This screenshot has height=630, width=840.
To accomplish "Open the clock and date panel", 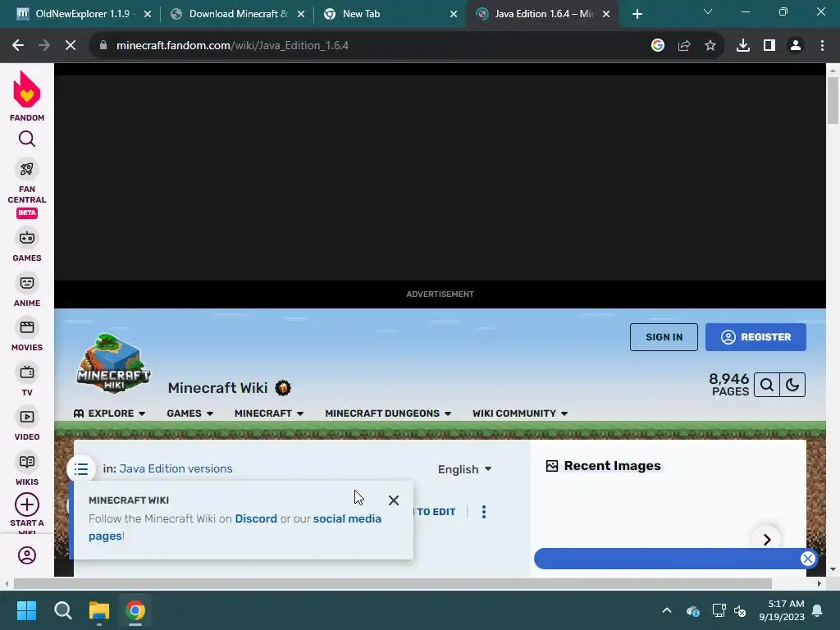I will [x=782, y=610].
